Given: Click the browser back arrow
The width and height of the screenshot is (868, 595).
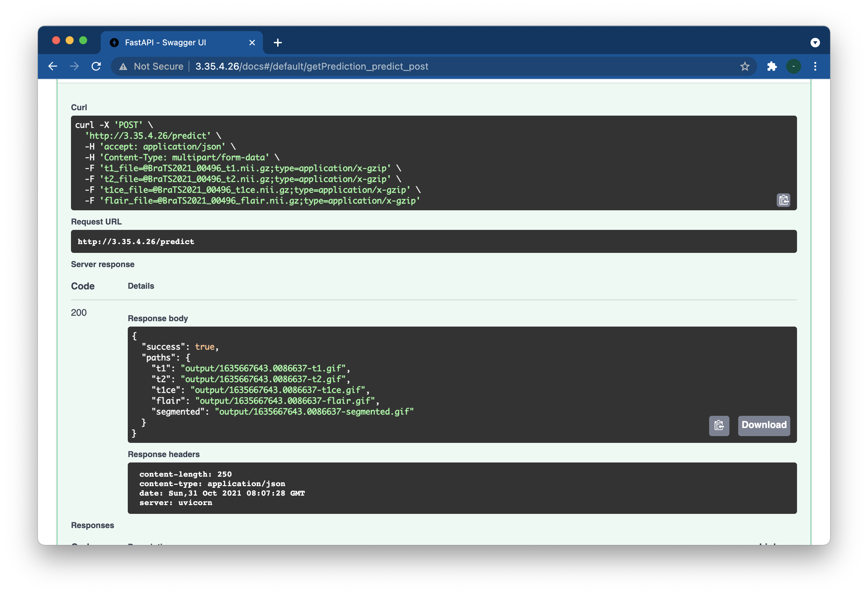Looking at the screenshot, I should [53, 67].
